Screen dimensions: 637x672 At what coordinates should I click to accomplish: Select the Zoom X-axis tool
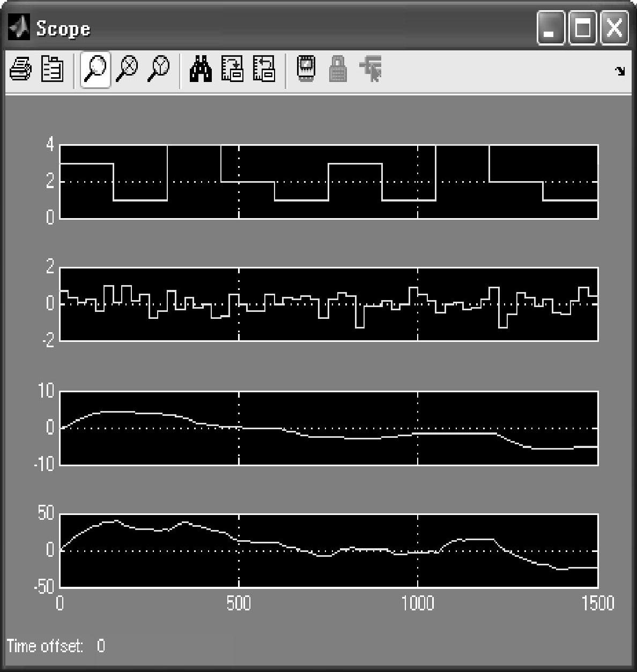[x=127, y=69]
